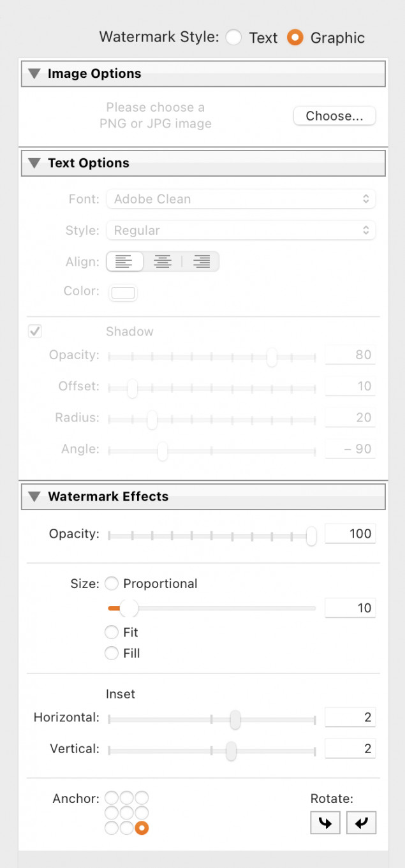Image resolution: width=405 pixels, height=868 pixels.
Task: Click the text Color swatch
Action: tap(124, 293)
